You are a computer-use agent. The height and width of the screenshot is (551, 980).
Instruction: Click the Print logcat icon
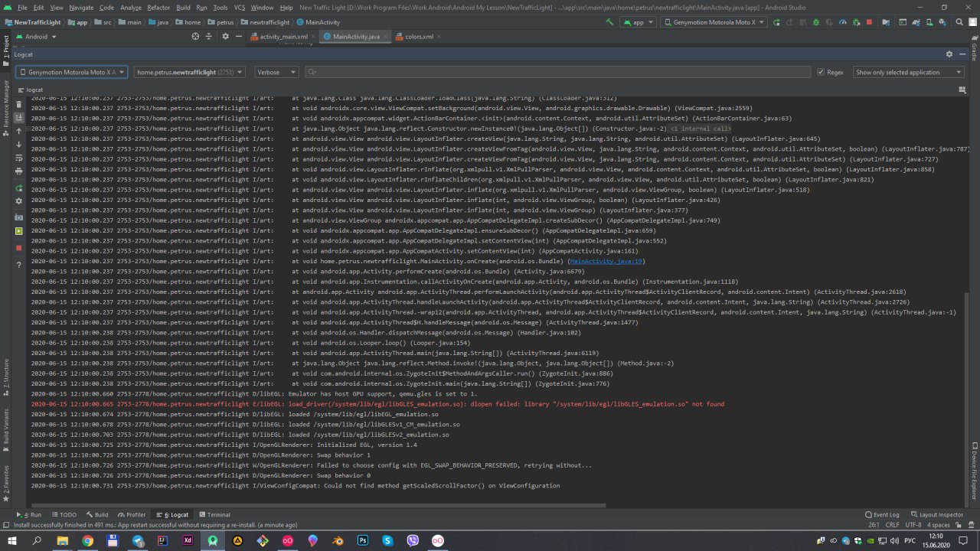click(19, 171)
